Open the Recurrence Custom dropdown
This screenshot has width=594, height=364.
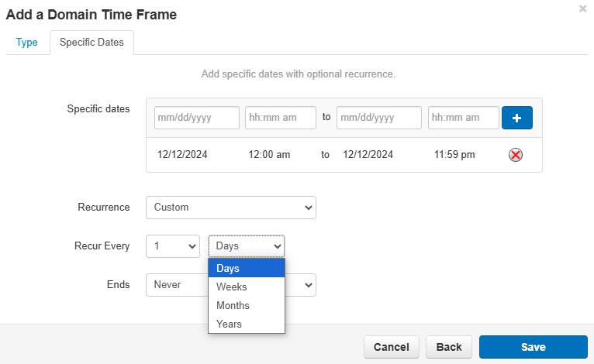coord(231,208)
